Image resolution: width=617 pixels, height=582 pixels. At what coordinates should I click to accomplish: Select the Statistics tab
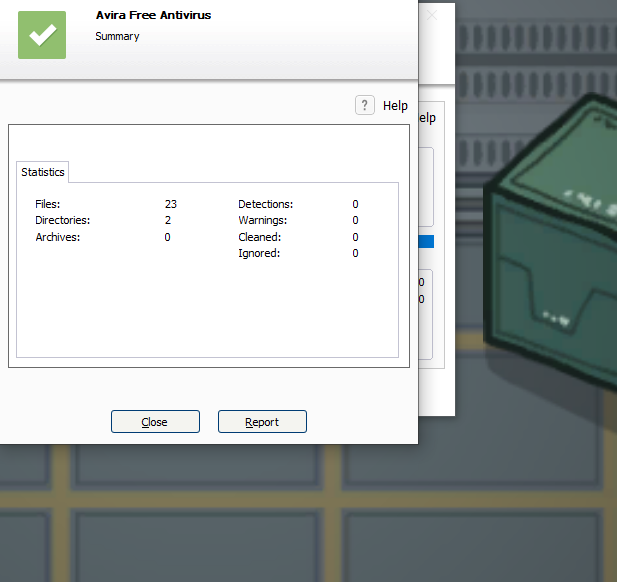point(43,172)
